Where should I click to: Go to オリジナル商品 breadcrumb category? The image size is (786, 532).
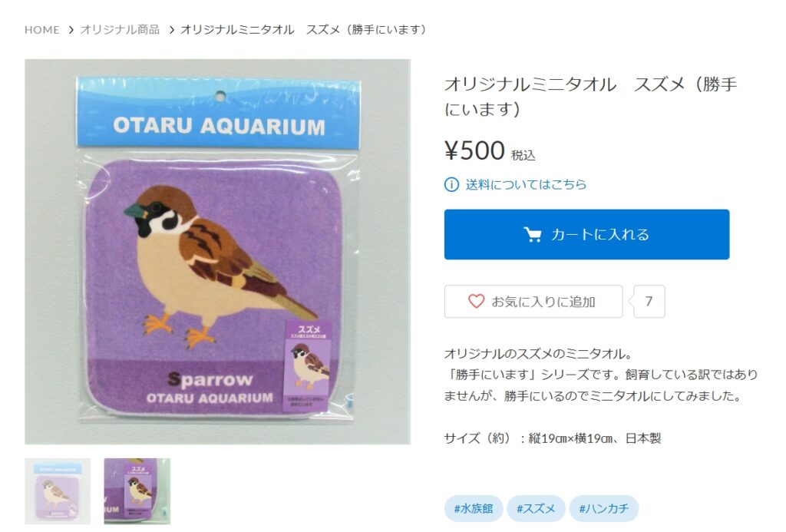pyautogui.click(x=120, y=30)
